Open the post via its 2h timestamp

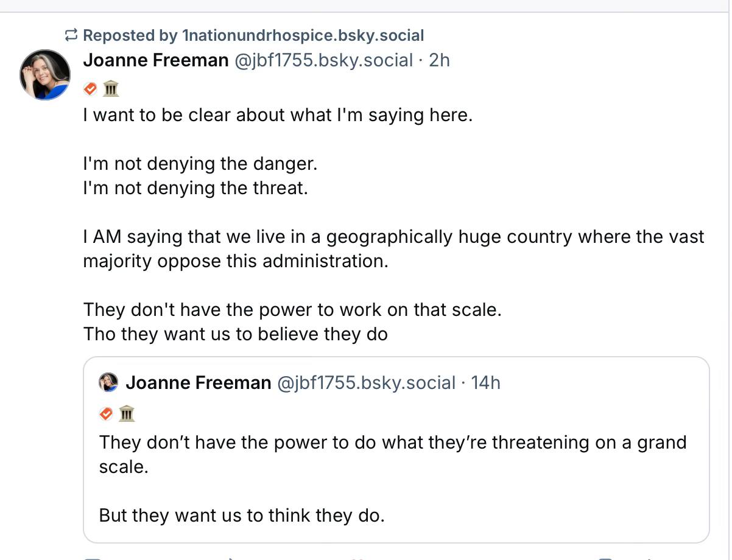pyautogui.click(x=440, y=60)
